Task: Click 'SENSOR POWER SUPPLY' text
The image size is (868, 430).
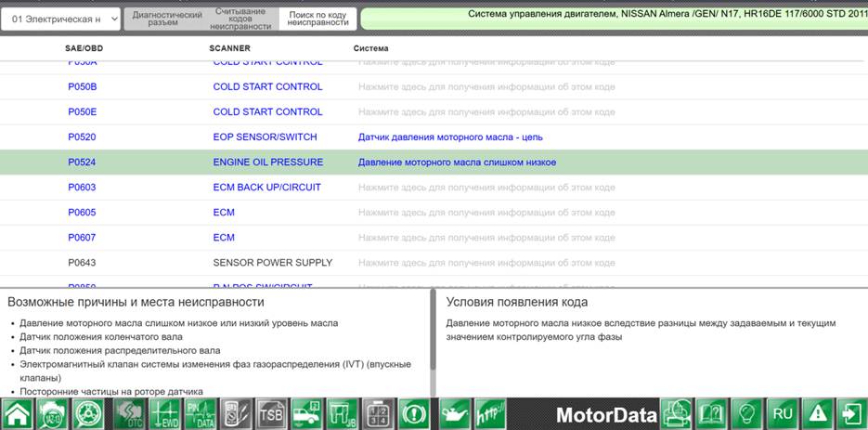Action: click(x=272, y=263)
